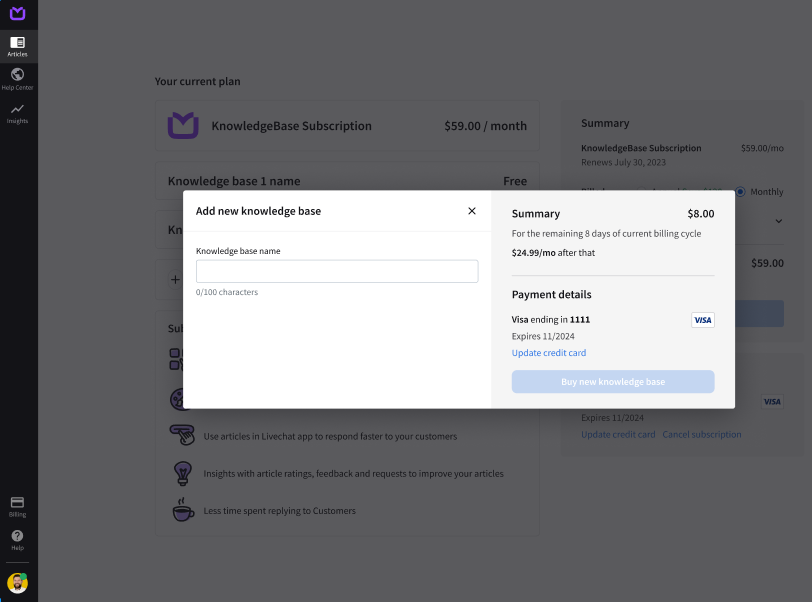Click the "Payment details" heading in the dialog
This screenshot has width=812, height=602.
[x=552, y=294]
